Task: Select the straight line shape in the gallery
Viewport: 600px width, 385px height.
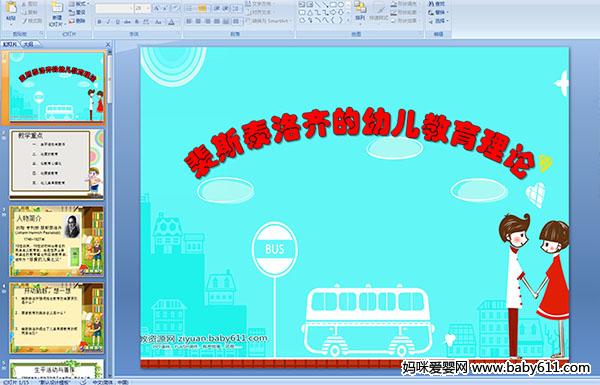Action: click(317, 5)
